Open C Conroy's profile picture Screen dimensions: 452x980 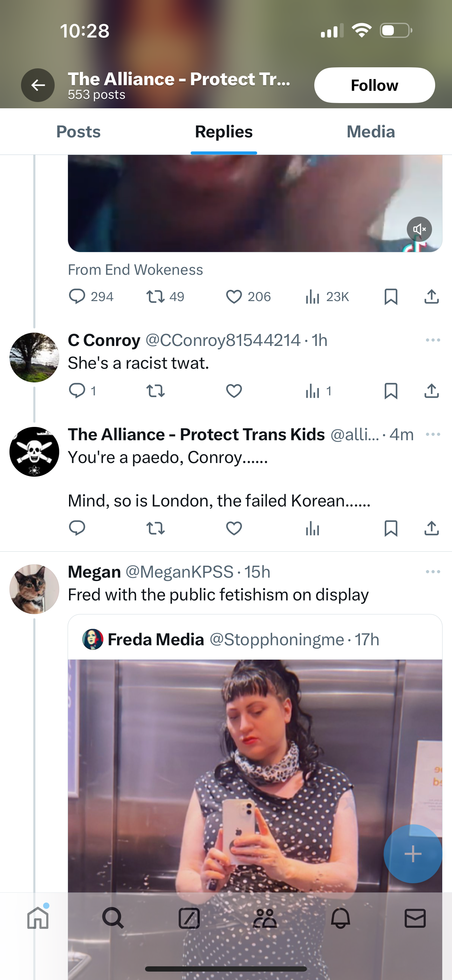34,357
